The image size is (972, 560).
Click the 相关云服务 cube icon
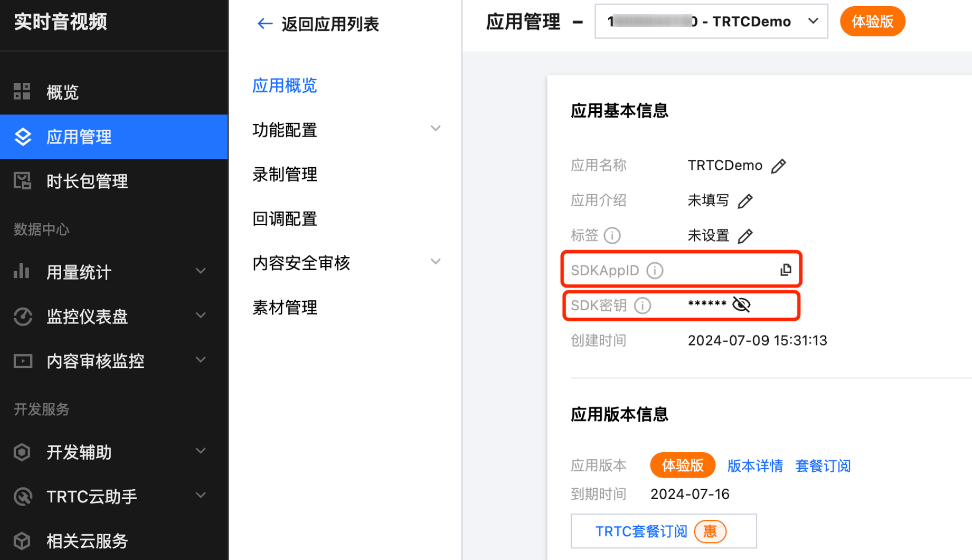pos(22,541)
